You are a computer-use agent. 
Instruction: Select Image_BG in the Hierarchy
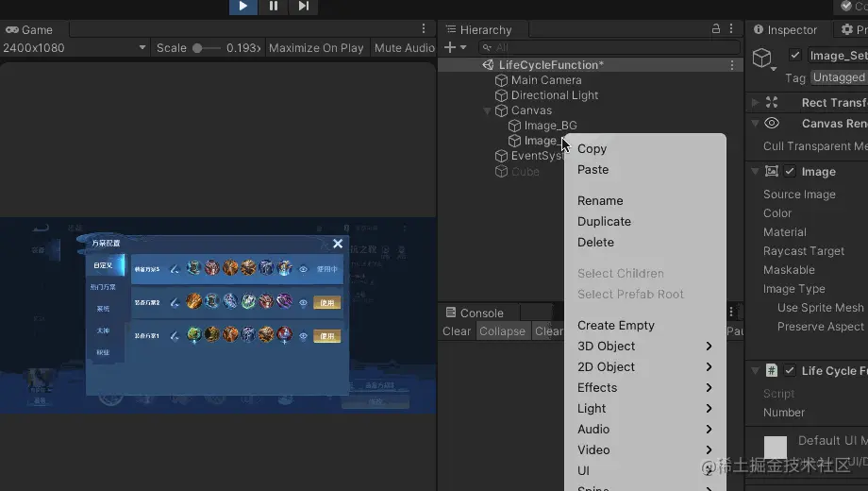(550, 126)
